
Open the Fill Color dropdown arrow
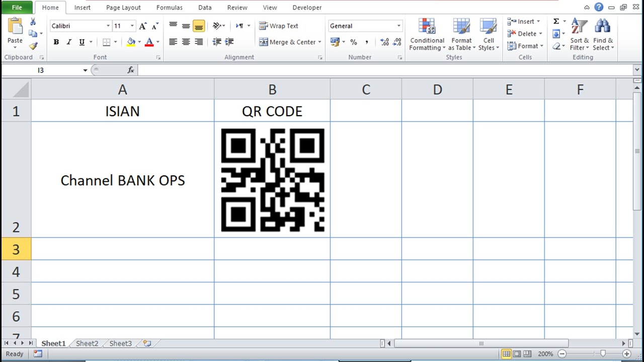(x=138, y=42)
